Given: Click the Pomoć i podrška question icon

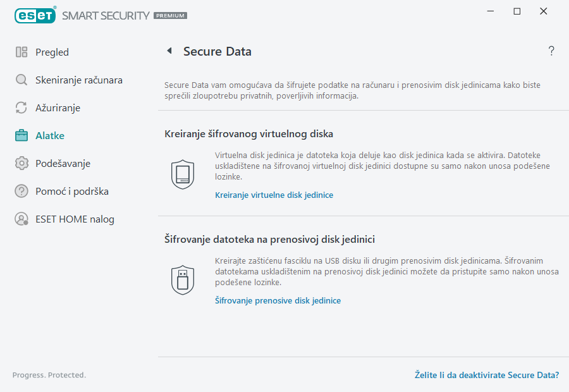Looking at the screenshot, I should pyautogui.click(x=21, y=191).
